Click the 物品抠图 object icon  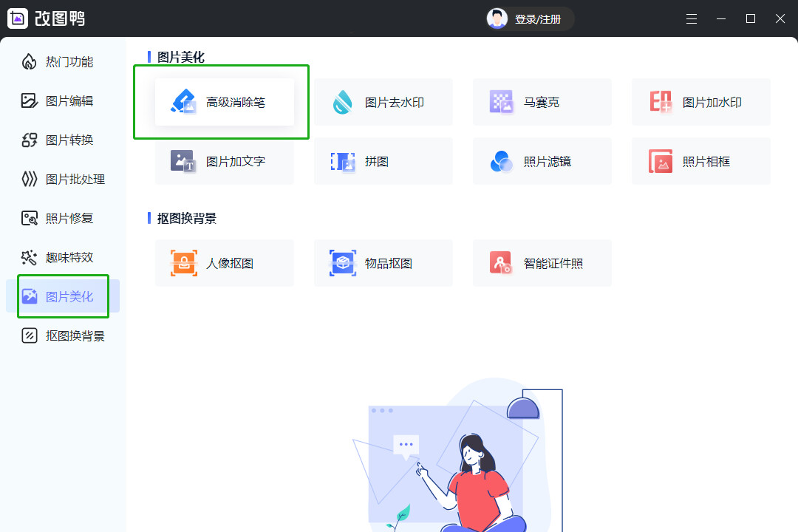point(343,263)
